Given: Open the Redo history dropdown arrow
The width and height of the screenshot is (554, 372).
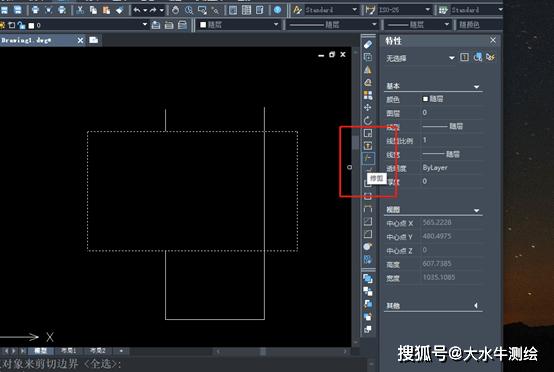Looking at the screenshot, I should coord(161,10).
